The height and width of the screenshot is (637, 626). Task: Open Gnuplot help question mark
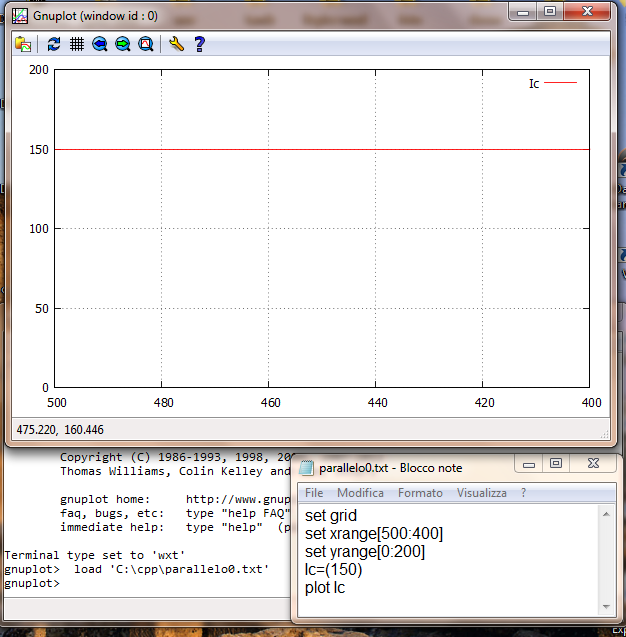click(x=199, y=44)
